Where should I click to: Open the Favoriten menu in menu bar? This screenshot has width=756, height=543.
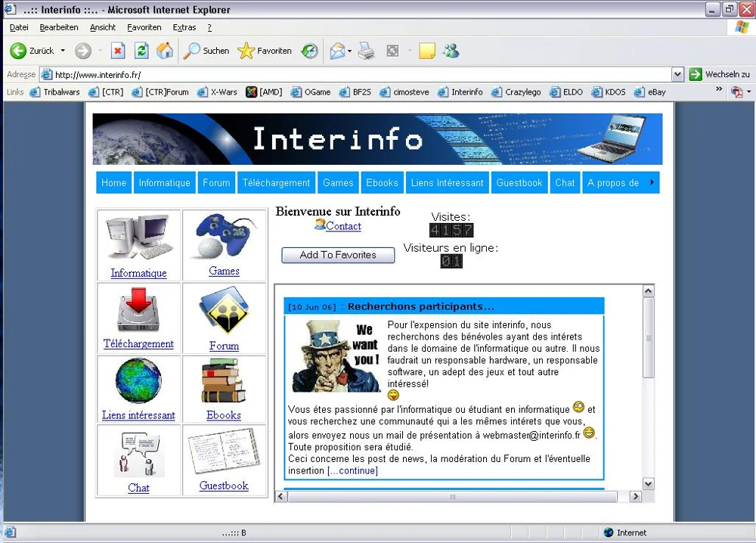tap(144, 27)
